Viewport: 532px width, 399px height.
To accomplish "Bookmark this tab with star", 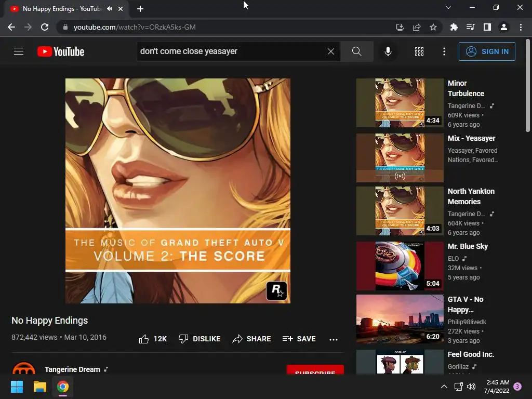I will pyautogui.click(x=433, y=27).
